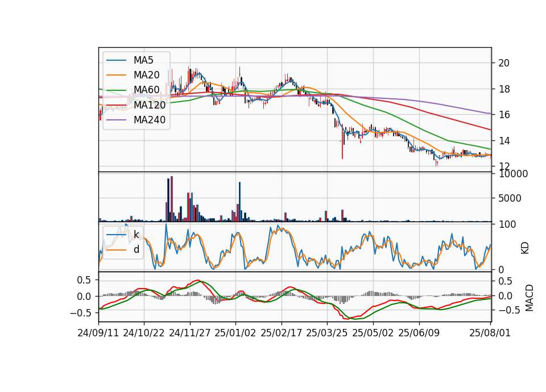The width and height of the screenshot is (546, 392).
Task: Click the price axis label 16
Action: tap(504, 115)
